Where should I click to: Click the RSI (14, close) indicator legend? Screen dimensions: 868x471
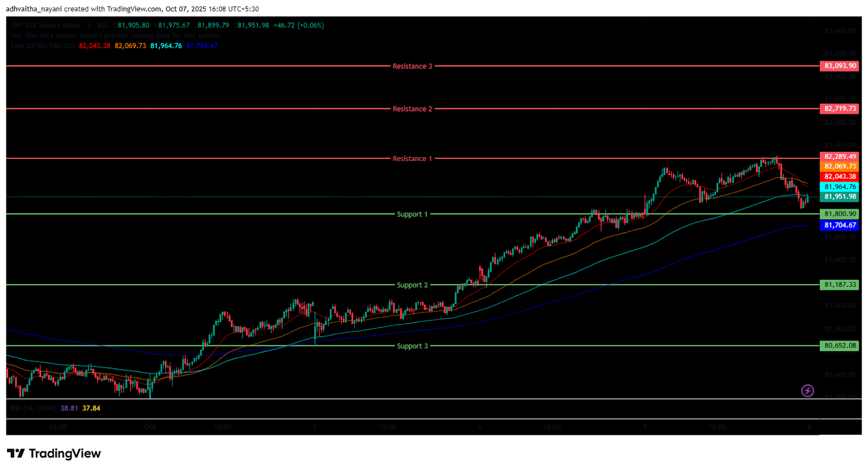tap(33, 408)
